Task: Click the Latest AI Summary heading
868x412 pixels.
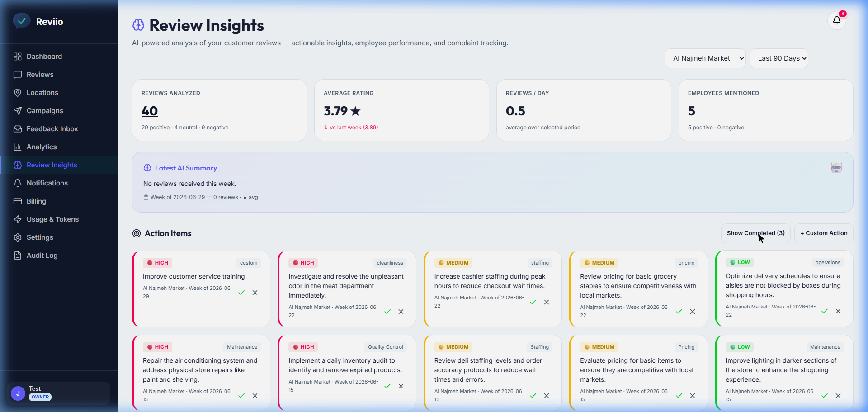Action: (186, 168)
